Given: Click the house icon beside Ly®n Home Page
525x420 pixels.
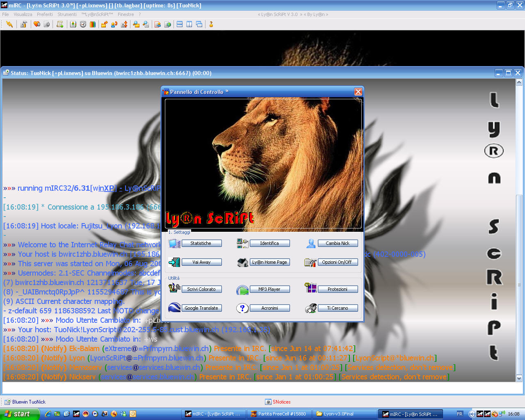Looking at the screenshot, I should [x=242, y=262].
